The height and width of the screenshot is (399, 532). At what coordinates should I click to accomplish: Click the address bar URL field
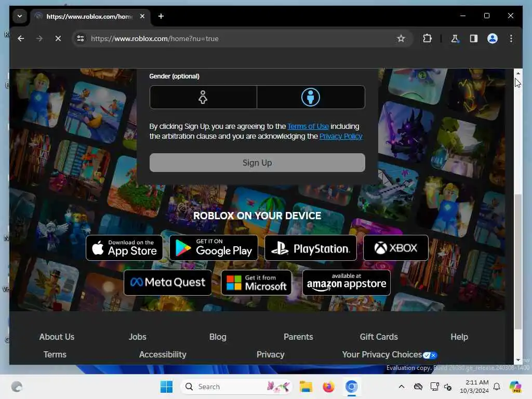pyautogui.click(x=241, y=38)
